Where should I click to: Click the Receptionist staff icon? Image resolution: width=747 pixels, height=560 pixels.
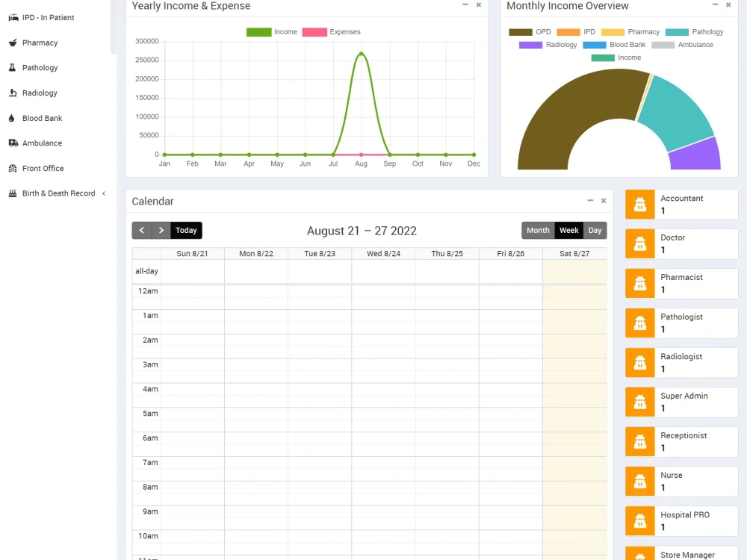point(640,442)
